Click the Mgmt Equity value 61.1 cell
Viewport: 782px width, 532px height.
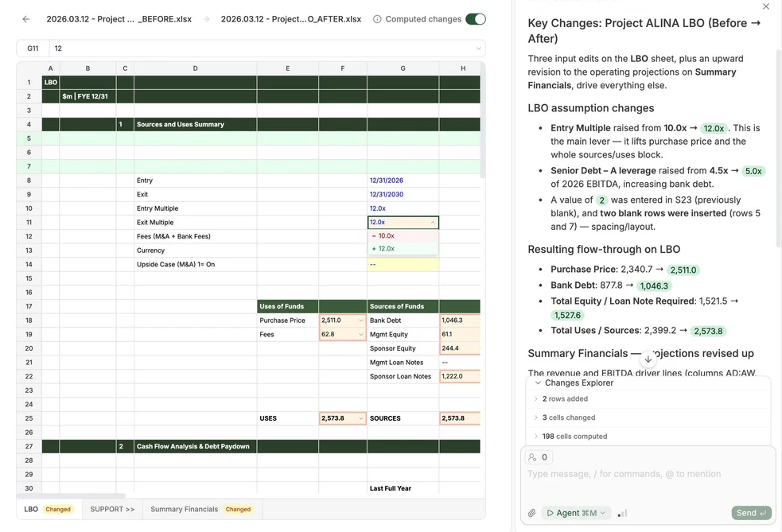460,334
